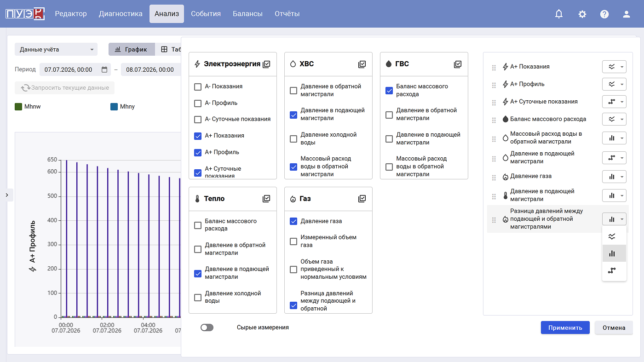The width and height of the screenshot is (644, 362).
Task: Grab drag handle of A+ Показания row
Action: 494,67
